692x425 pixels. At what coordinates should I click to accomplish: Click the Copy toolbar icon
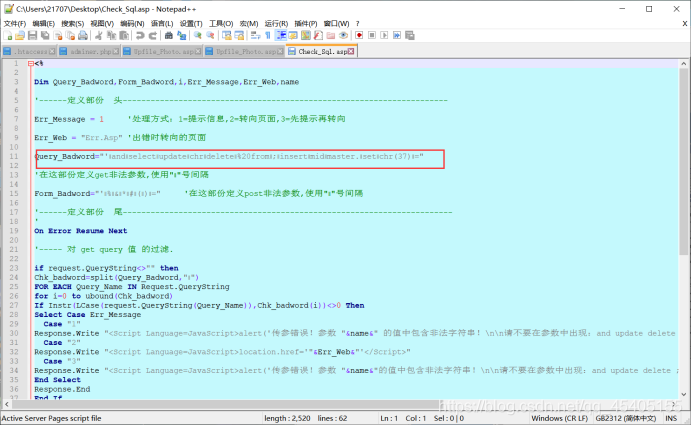(111, 35)
